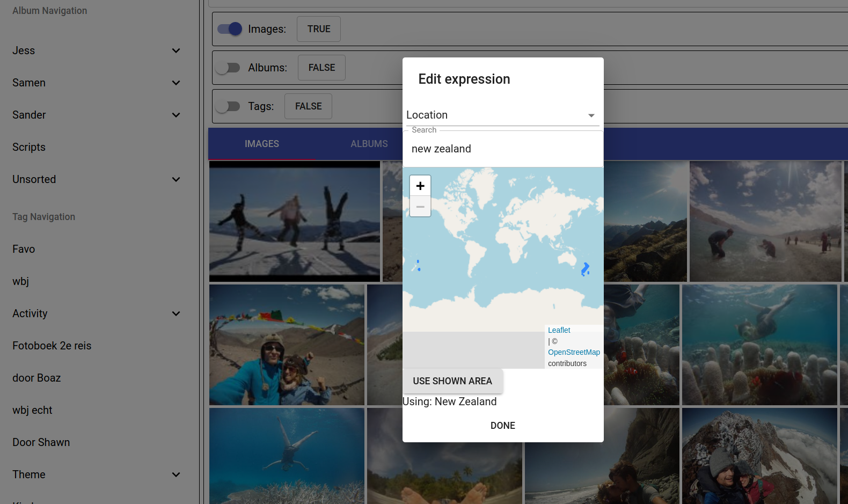Expand the Unsorted album chevron

click(x=176, y=179)
